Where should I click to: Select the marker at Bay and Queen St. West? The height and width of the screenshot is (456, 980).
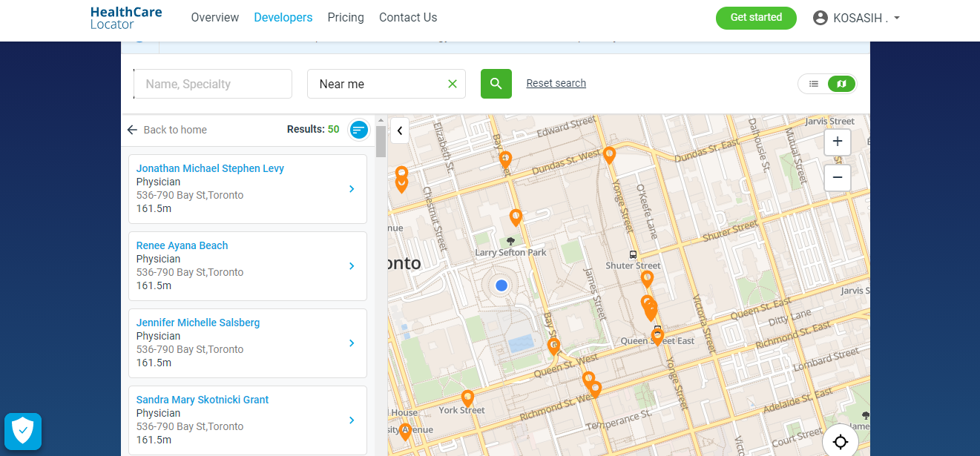point(553,346)
